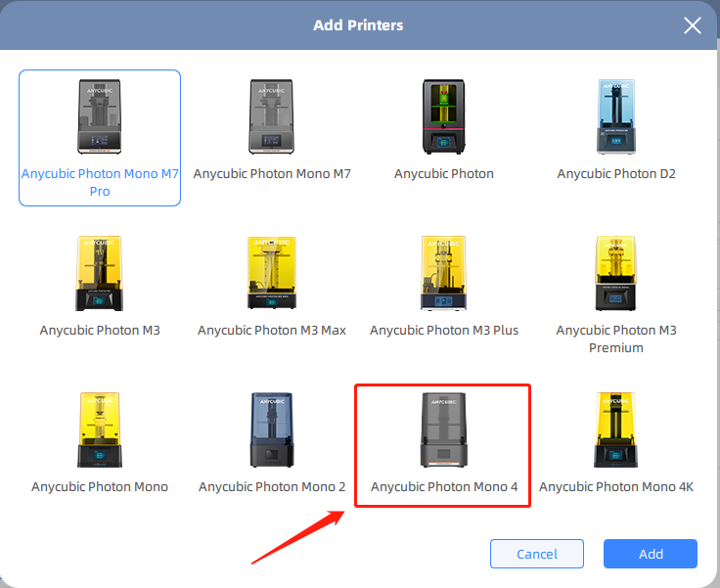Choose the Anycubic Photon M3 printer image

pos(99,273)
